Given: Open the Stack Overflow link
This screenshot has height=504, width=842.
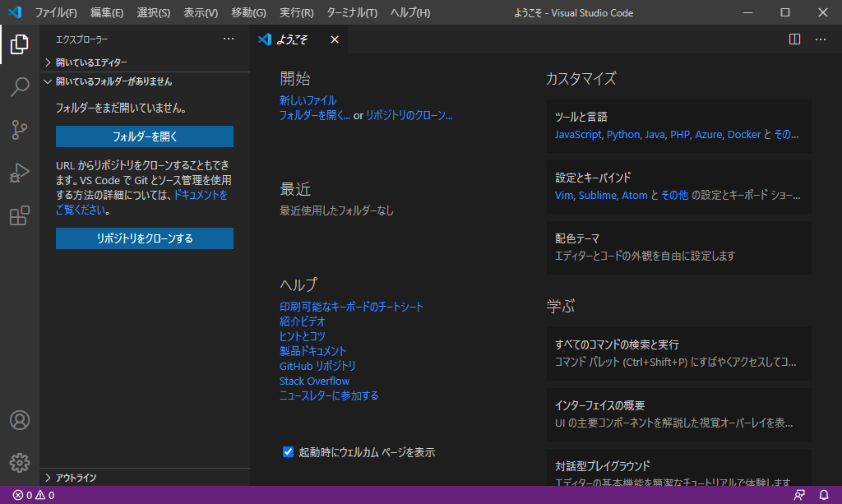Looking at the screenshot, I should 314,381.
